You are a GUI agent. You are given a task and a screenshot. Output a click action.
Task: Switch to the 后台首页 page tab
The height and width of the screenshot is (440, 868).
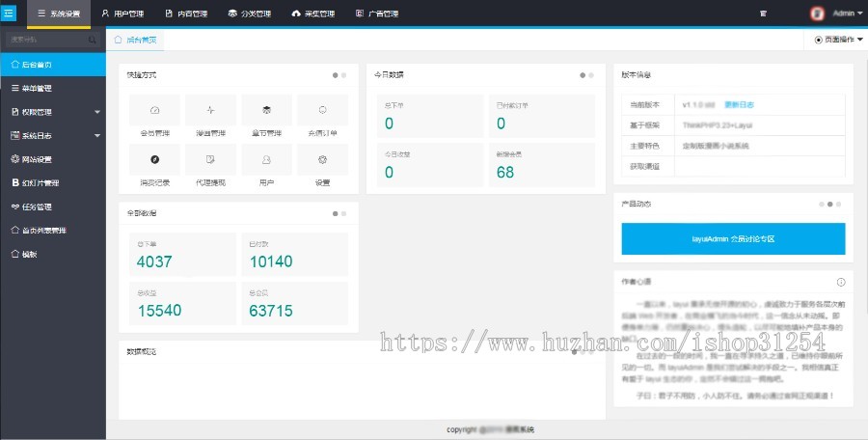point(135,40)
